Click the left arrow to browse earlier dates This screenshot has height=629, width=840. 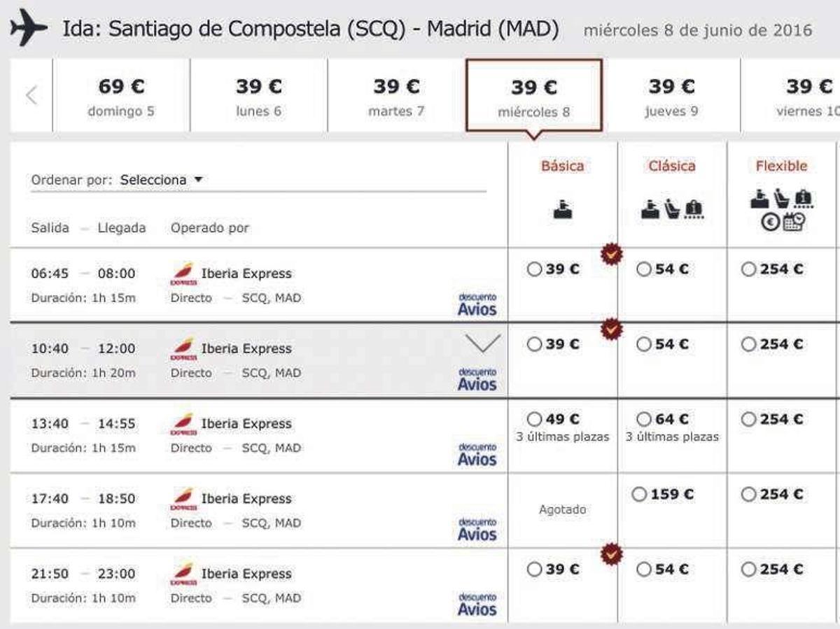tap(30, 96)
